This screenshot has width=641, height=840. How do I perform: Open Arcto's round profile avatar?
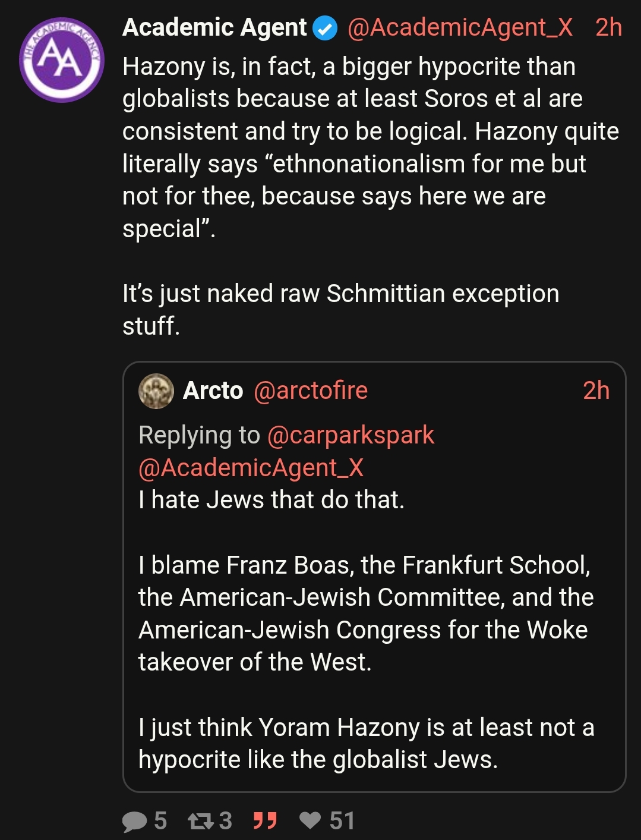(x=156, y=391)
